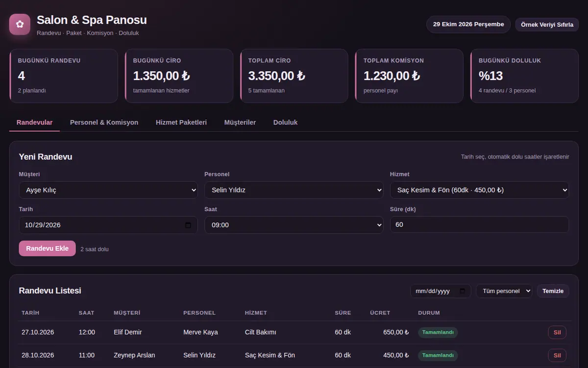Click the Toplam Ciro stat card
The height and width of the screenshot is (368, 588).
point(294,76)
